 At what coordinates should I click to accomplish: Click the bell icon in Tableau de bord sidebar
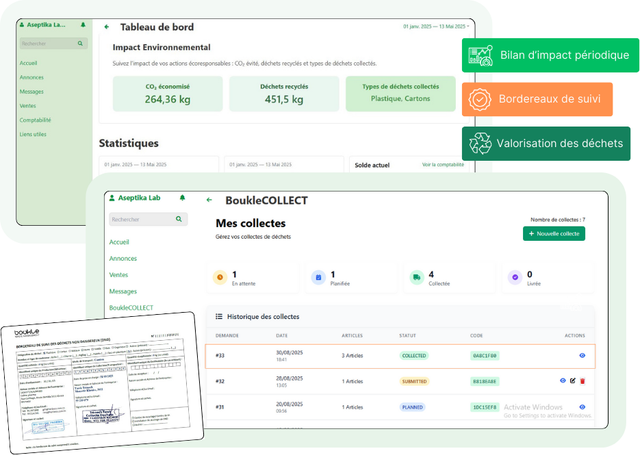[83, 25]
